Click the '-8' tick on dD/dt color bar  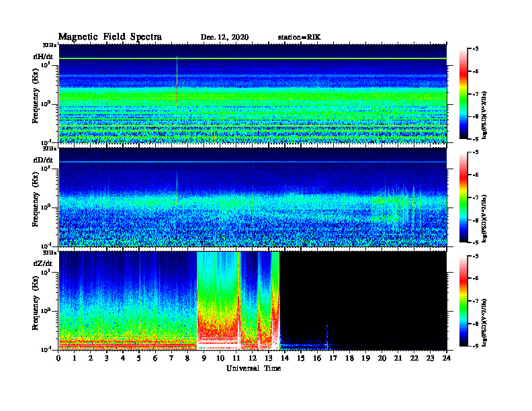pyautogui.click(x=476, y=220)
